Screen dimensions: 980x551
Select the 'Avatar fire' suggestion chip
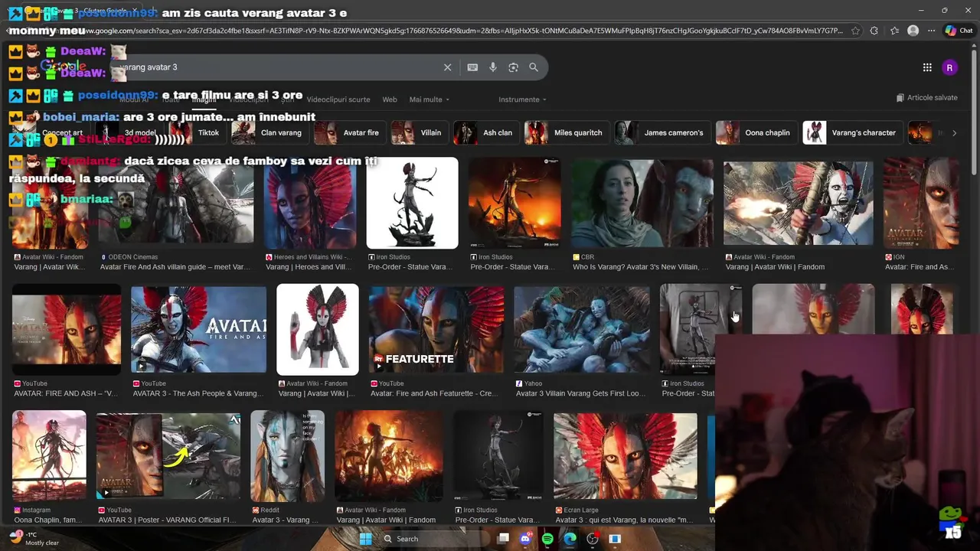(348, 132)
